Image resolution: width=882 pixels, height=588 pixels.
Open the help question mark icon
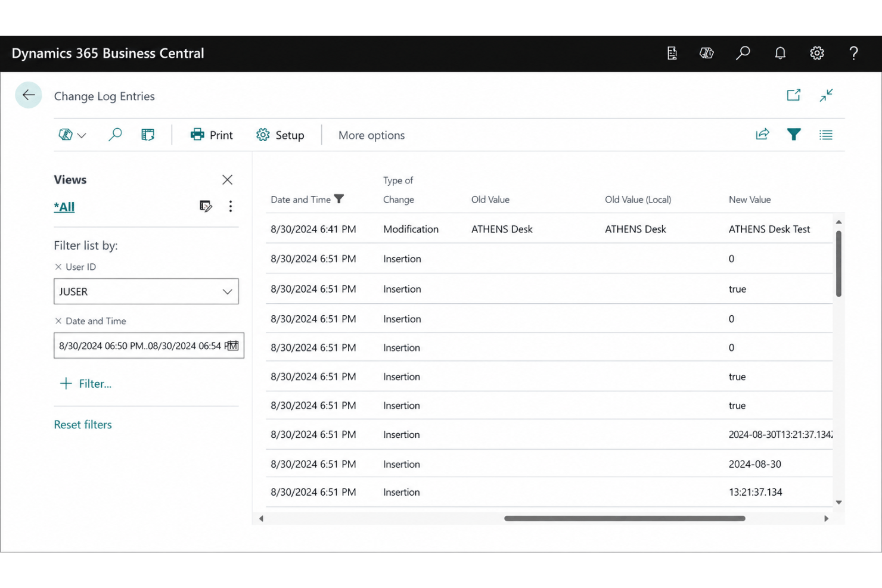pyautogui.click(x=854, y=54)
